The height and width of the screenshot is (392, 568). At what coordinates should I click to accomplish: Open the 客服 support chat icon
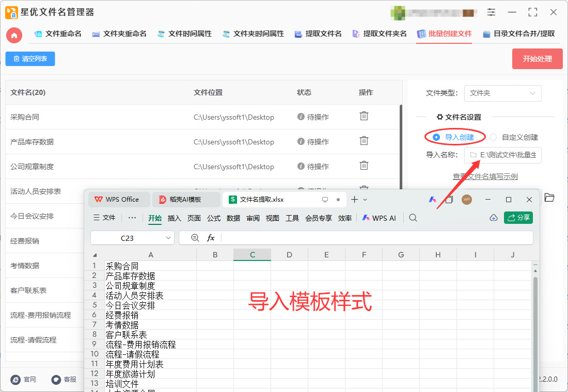(56, 379)
